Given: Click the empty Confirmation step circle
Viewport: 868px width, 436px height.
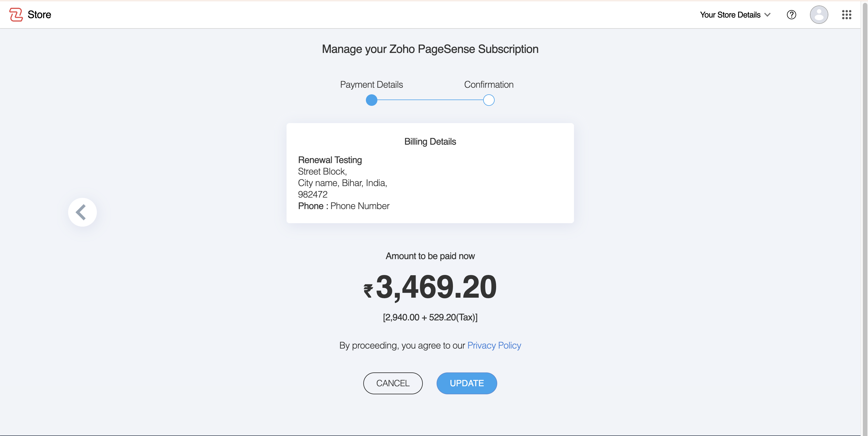Looking at the screenshot, I should [489, 100].
